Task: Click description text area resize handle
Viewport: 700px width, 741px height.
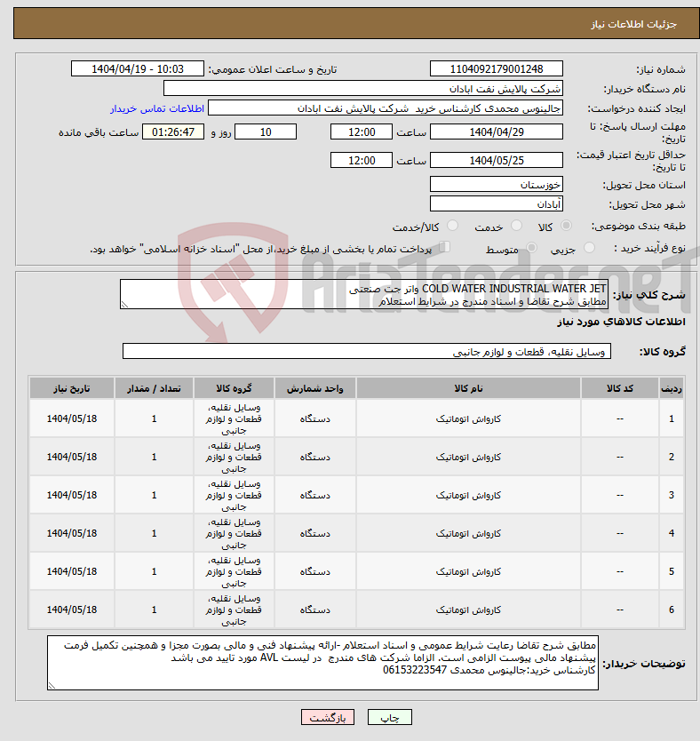Action: pos(124,305)
